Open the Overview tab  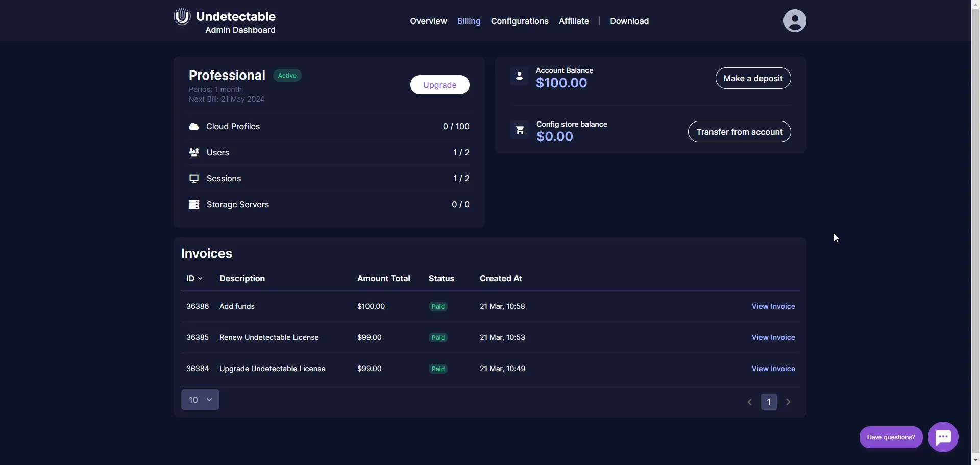428,21
